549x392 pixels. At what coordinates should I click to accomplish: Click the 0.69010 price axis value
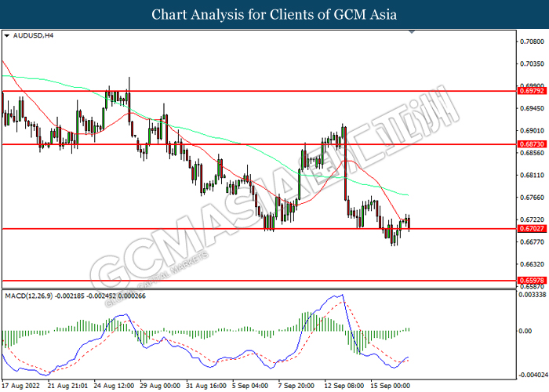(x=533, y=131)
